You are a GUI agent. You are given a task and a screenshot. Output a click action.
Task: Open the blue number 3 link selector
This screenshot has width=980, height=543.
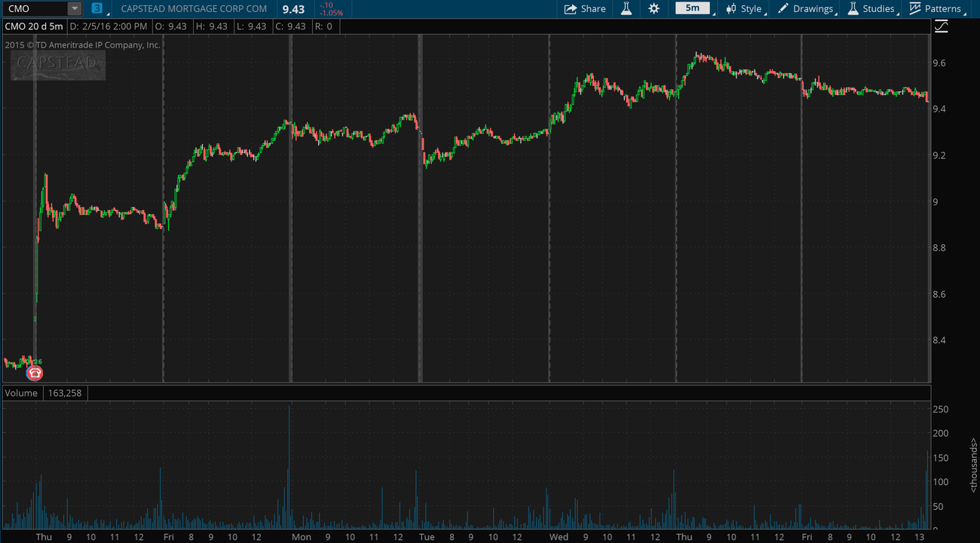pos(96,9)
